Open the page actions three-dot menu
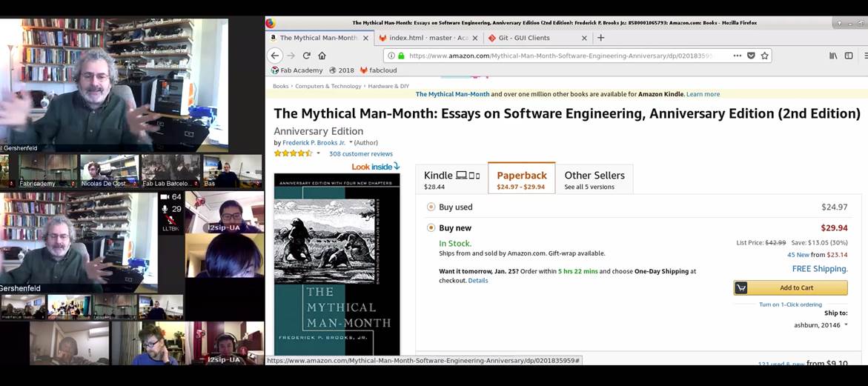 click(x=737, y=56)
